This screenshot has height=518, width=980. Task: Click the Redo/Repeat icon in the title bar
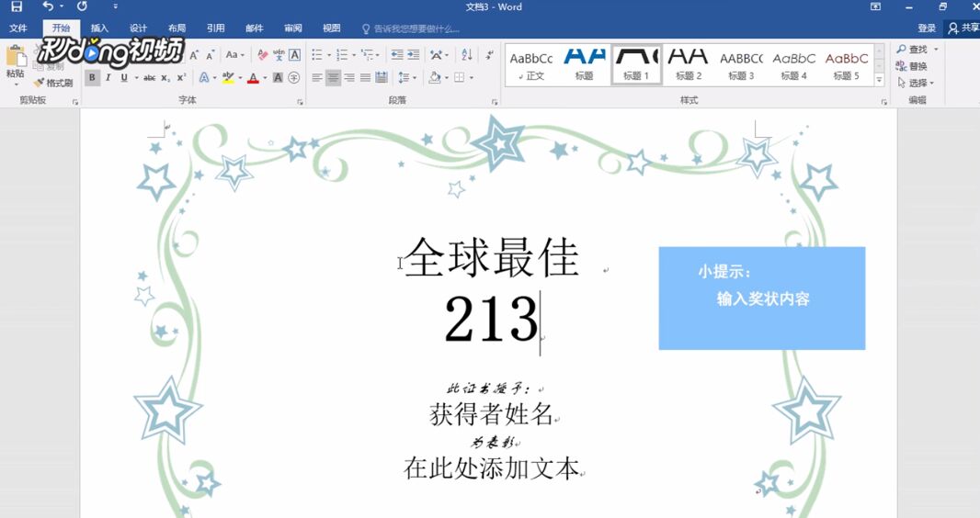[x=82, y=6]
